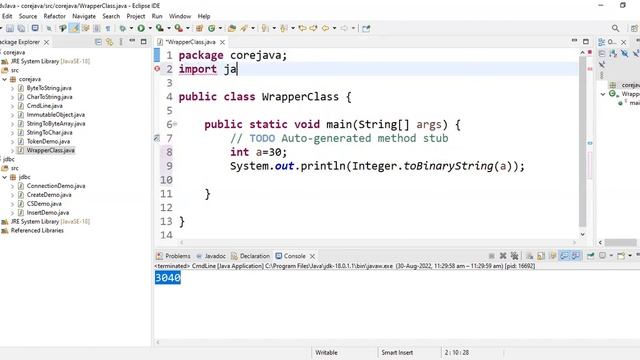The height and width of the screenshot is (360, 640).
Task: Toggle Show Console on standard output
Action: [x=564, y=256]
